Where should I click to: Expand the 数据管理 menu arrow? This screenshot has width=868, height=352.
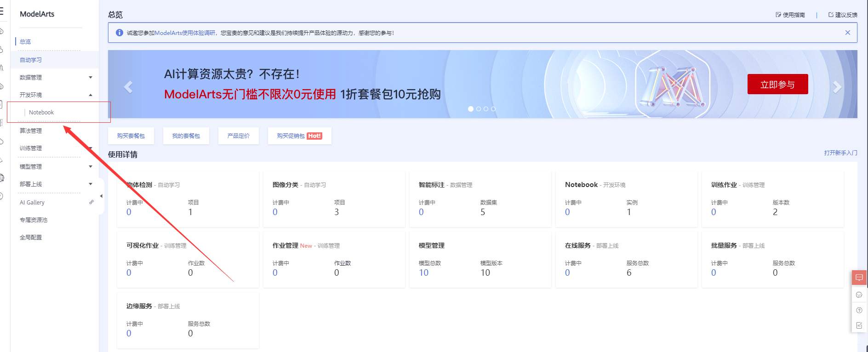coord(91,77)
